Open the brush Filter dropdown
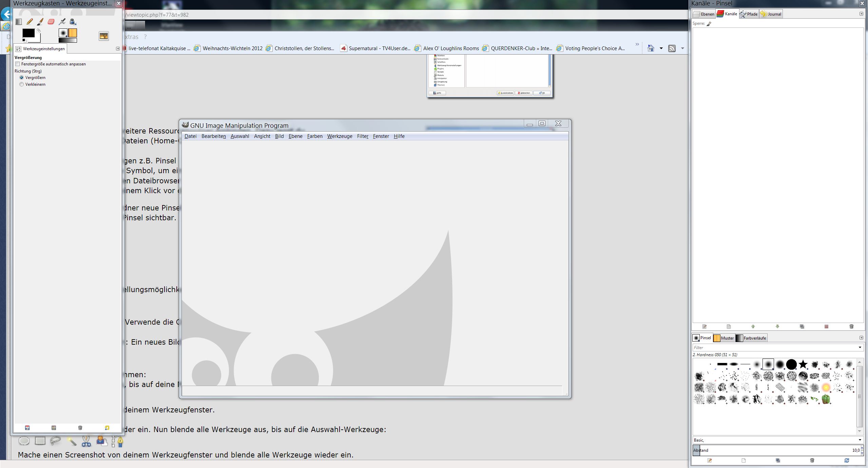Viewport: 868px width, 468px height. tap(860, 347)
